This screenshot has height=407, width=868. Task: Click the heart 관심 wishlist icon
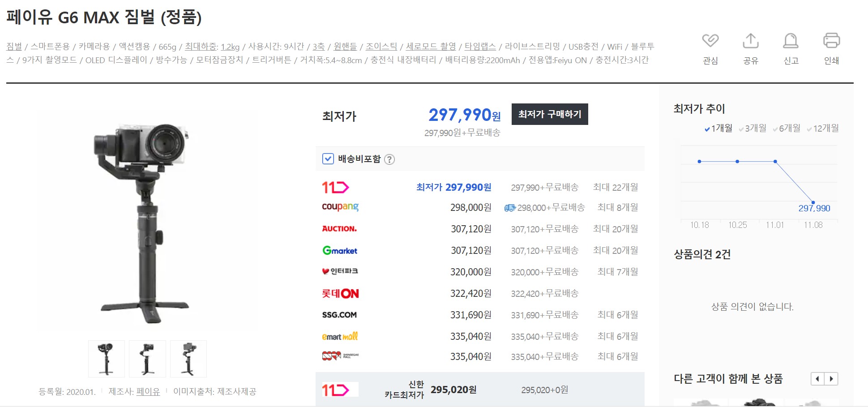[710, 41]
